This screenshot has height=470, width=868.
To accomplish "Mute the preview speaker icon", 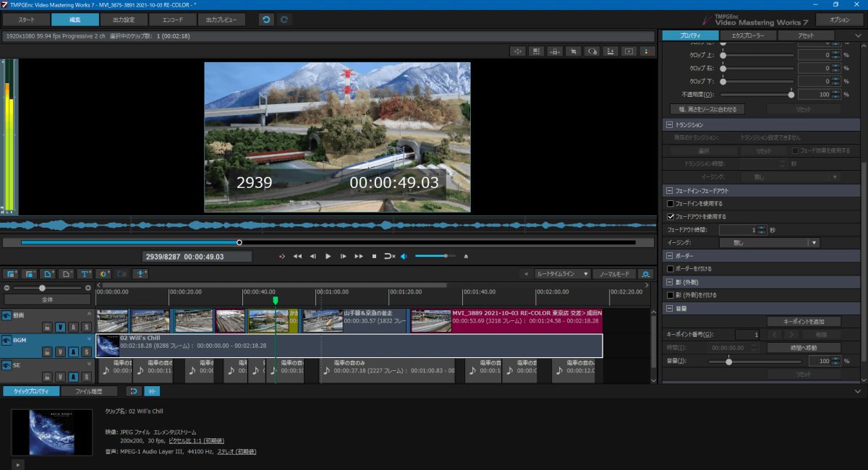I will [x=404, y=256].
